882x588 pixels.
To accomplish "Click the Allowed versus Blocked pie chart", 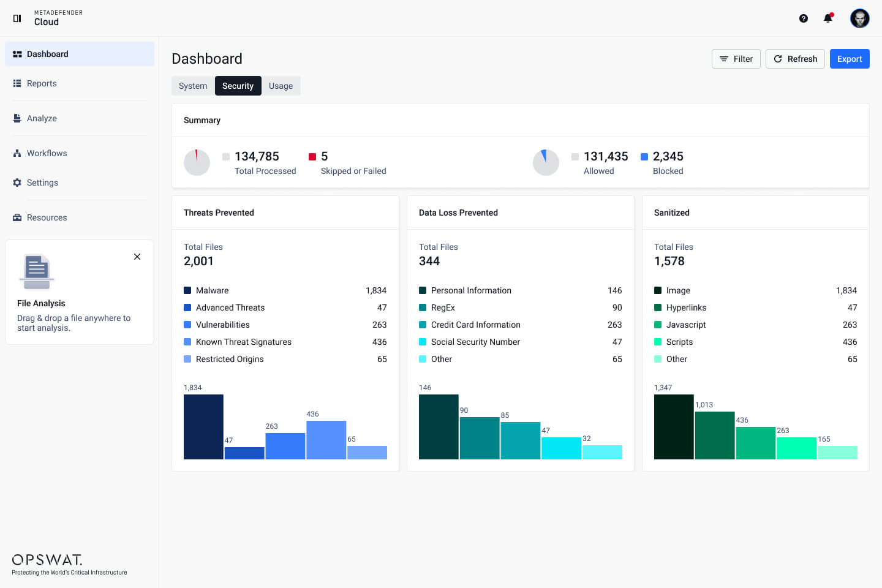I will click(546, 162).
